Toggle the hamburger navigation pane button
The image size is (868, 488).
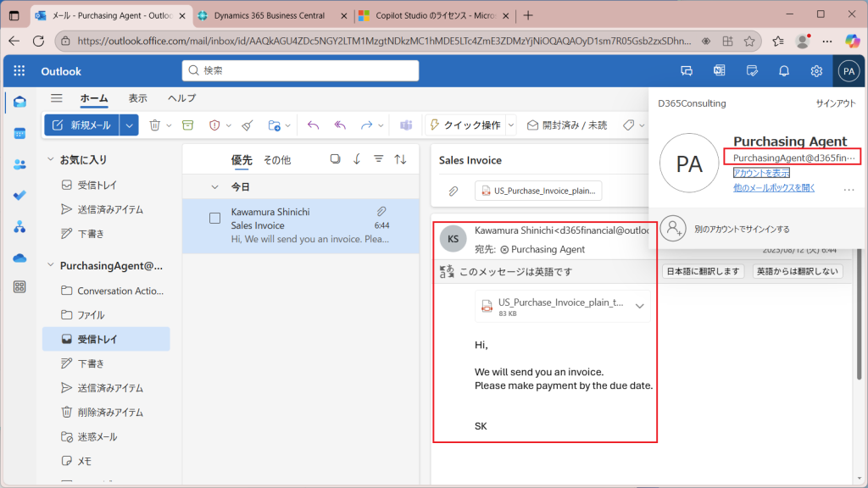(57, 98)
